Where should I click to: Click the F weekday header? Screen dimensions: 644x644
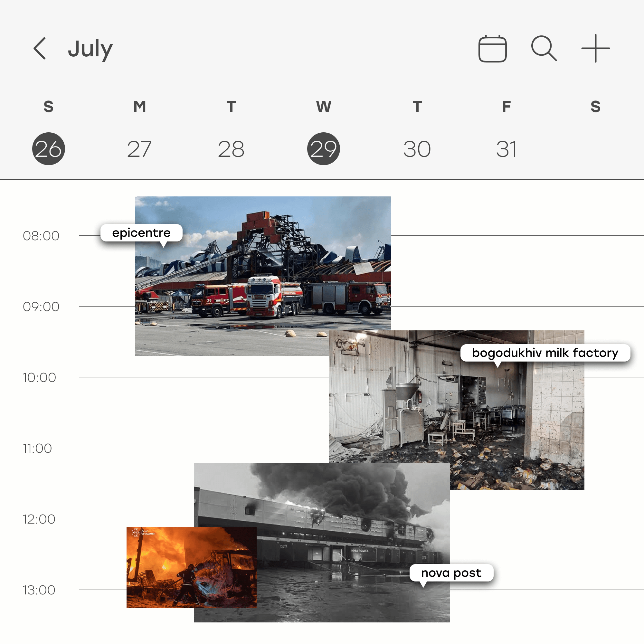click(506, 107)
